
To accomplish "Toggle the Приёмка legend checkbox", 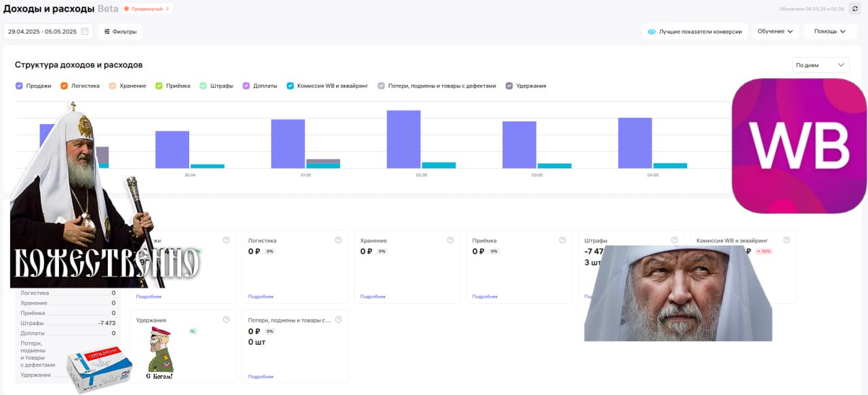I will click(x=159, y=86).
